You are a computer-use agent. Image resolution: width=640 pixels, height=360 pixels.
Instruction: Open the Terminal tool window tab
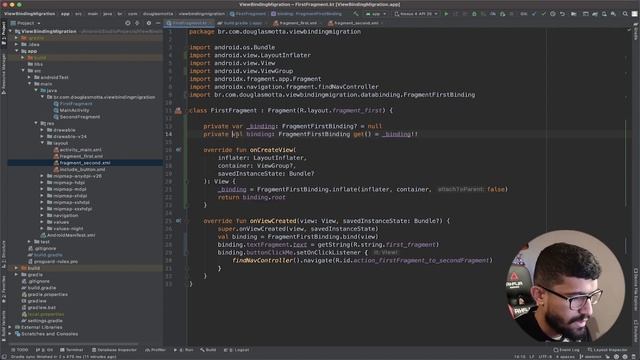(x=72, y=350)
